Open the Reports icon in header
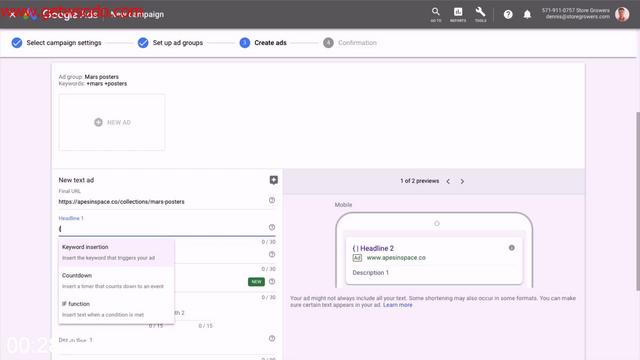The width and height of the screenshot is (640, 360). pos(458,14)
